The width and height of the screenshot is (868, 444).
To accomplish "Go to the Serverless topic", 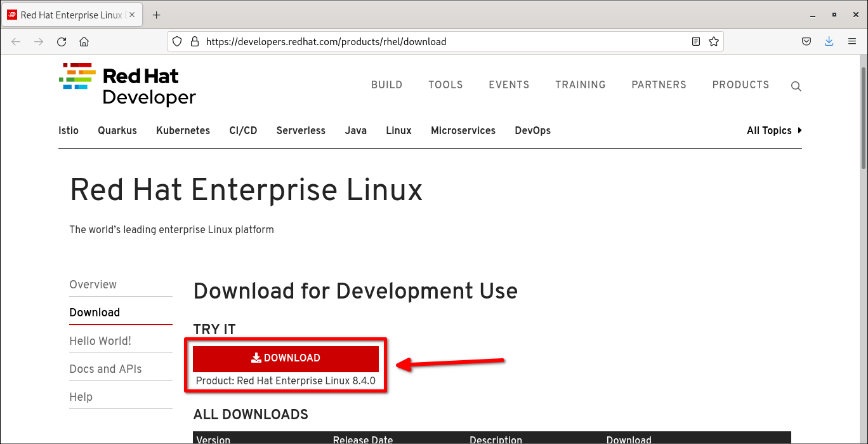I will click(x=301, y=131).
